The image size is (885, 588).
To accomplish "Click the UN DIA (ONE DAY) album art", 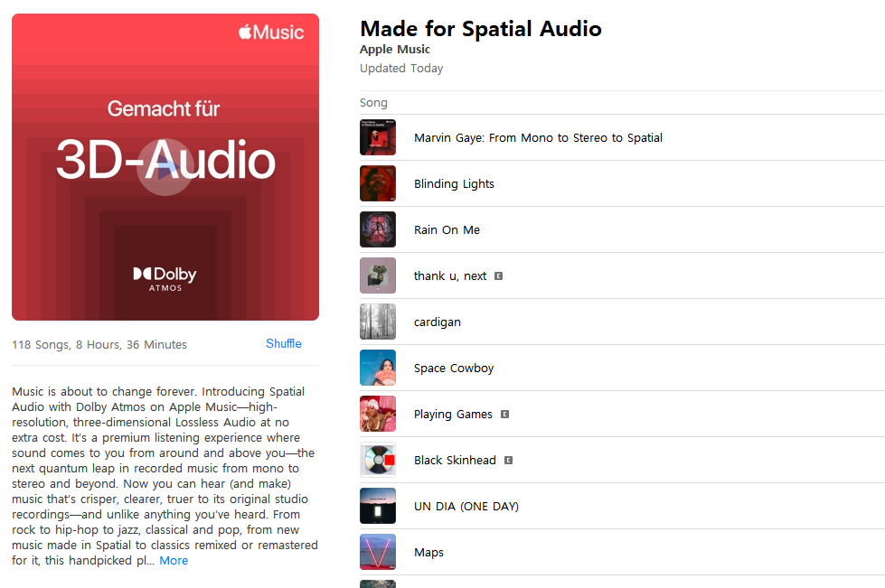I will click(378, 506).
